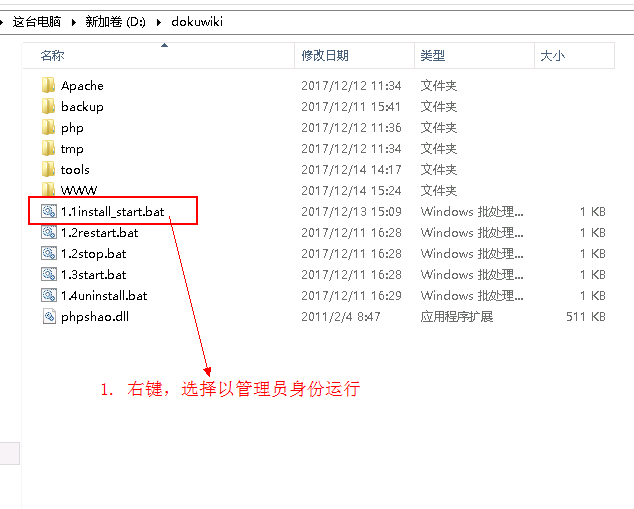634x509 pixels.
Task: Select the Apache file name
Action: click(x=82, y=86)
